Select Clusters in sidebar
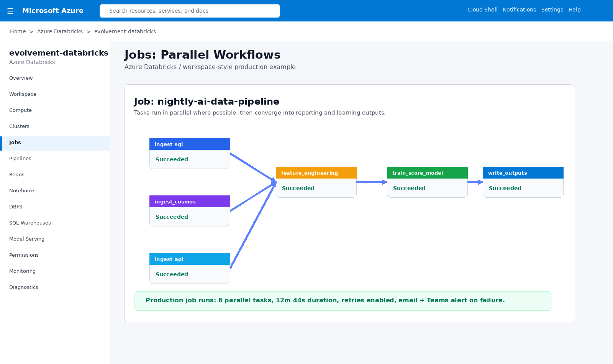Screen dimensions: 613x364 (x=55, y=126)
